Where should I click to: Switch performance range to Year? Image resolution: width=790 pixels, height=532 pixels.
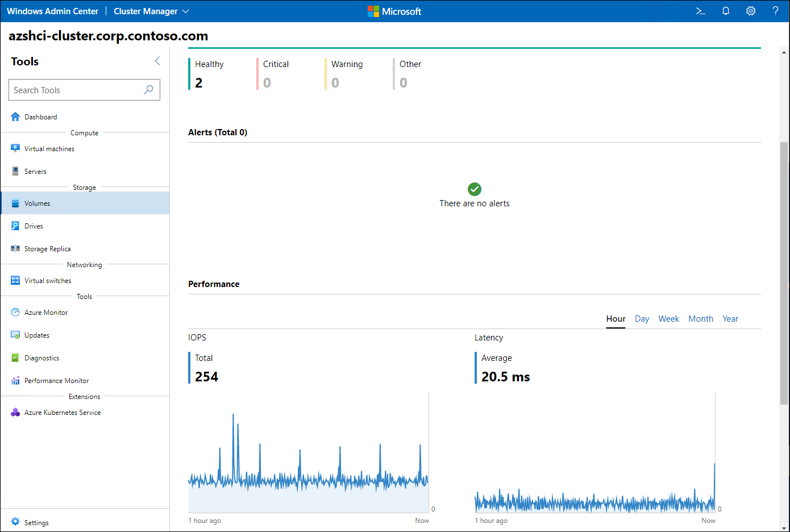(730, 319)
